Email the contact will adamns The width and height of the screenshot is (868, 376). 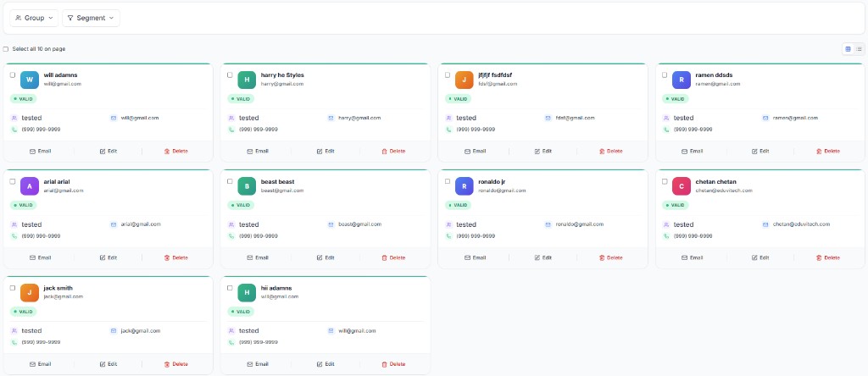click(40, 151)
